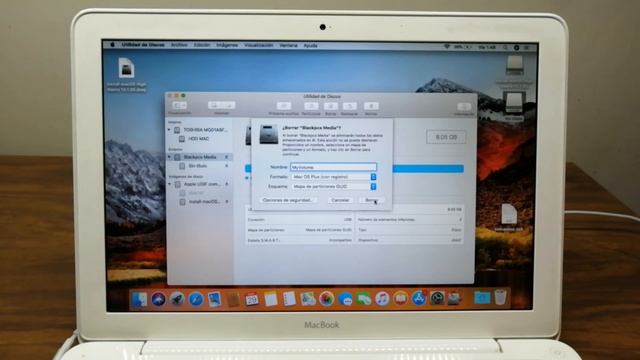The image size is (640, 360).
Task: Click the Primera ayuda toolbar icon
Action: [284, 106]
